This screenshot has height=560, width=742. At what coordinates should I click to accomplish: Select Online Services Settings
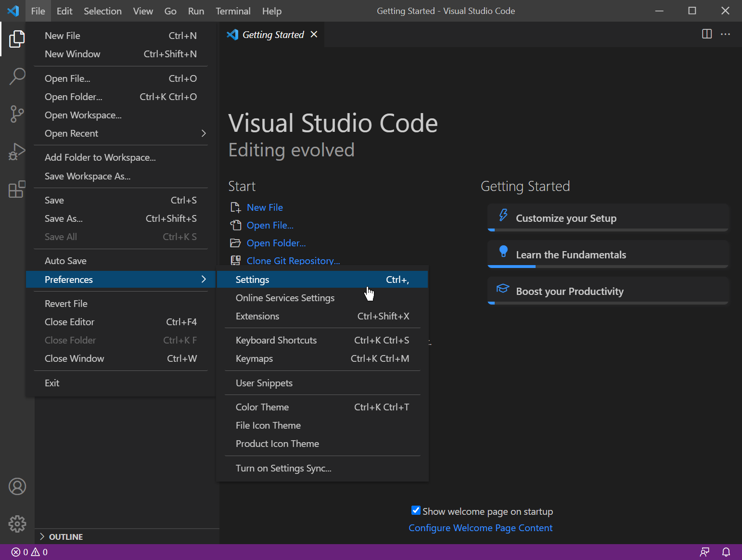322,298
